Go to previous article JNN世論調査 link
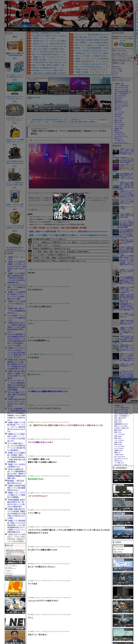The image size is (138, 644). (x=48, y=121)
